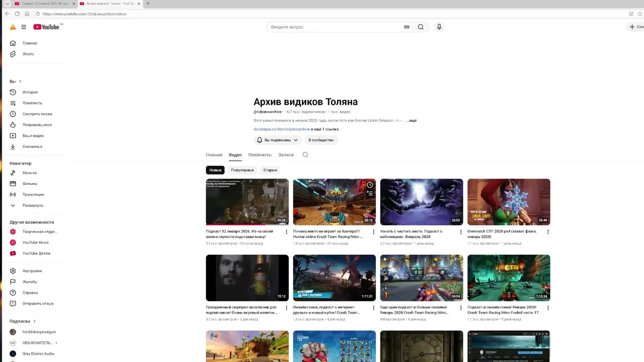Open options menu for Подкаст 12 января 2026 video

pyautogui.click(x=286, y=232)
